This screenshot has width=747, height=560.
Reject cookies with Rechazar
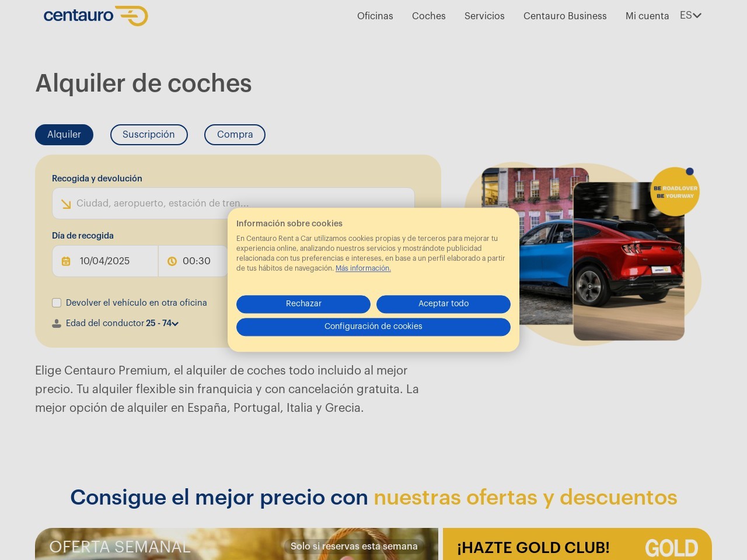pos(303,304)
